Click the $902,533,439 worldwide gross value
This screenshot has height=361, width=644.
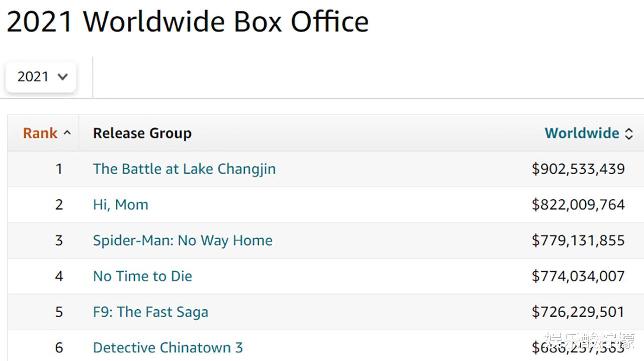pos(578,169)
